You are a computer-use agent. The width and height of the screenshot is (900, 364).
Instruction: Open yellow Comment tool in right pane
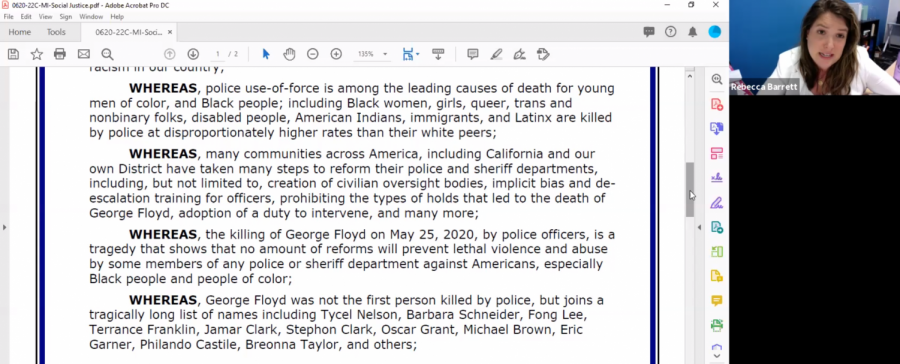pos(716,300)
